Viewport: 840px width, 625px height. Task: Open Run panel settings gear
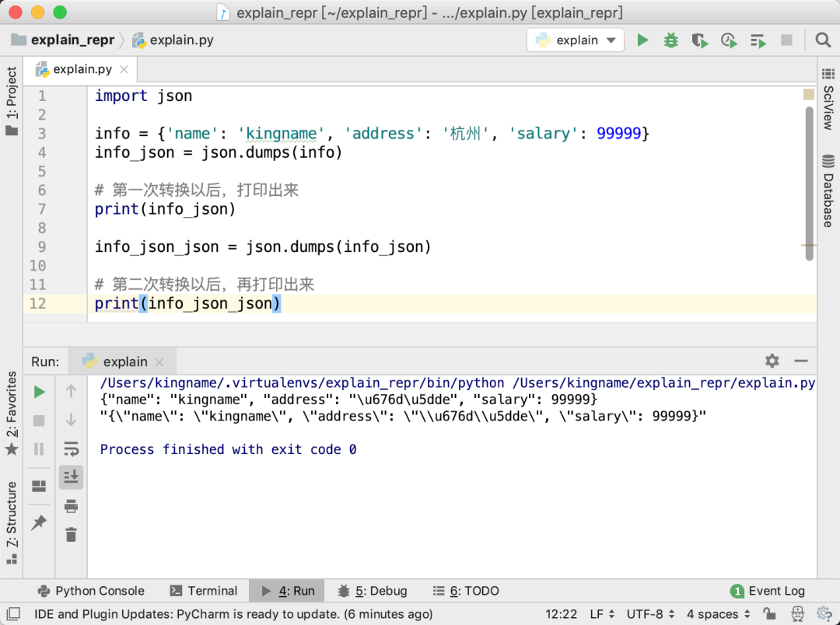click(x=772, y=361)
